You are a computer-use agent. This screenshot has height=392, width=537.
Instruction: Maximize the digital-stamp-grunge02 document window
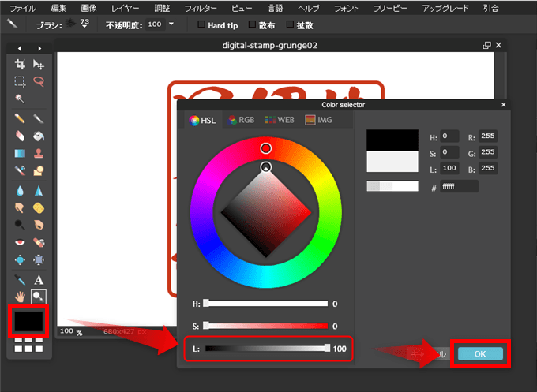coord(486,45)
